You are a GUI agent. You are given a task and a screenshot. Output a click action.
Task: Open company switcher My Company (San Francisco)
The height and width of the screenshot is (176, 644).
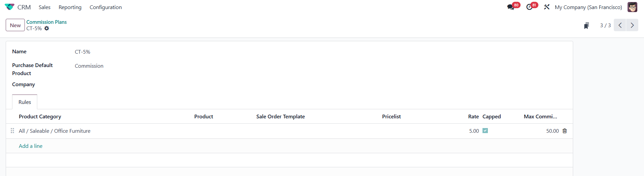[x=588, y=7]
